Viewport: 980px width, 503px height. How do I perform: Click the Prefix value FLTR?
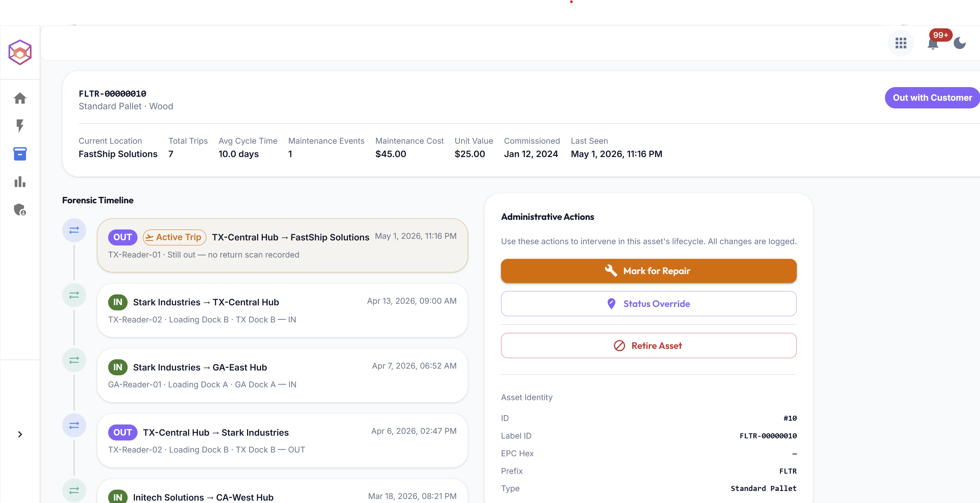788,471
